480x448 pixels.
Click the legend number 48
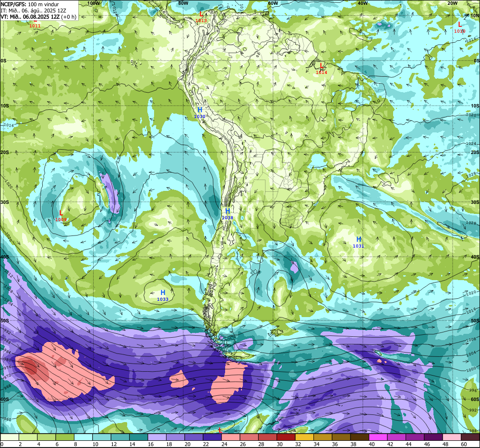pos(445,444)
